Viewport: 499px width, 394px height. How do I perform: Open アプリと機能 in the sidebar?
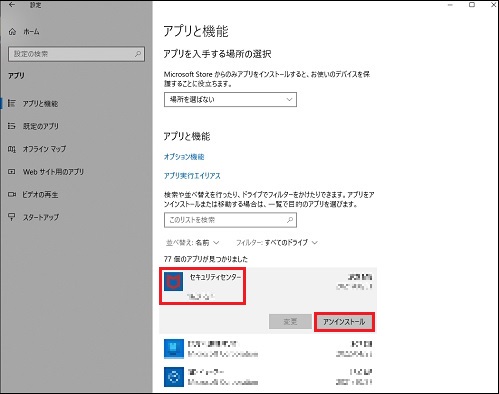[x=40, y=104]
